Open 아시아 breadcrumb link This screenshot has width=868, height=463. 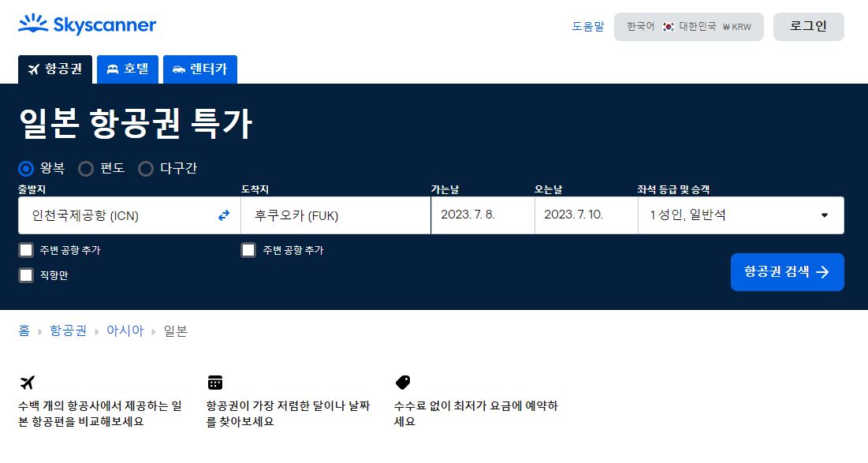pyautogui.click(x=125, y=330)
